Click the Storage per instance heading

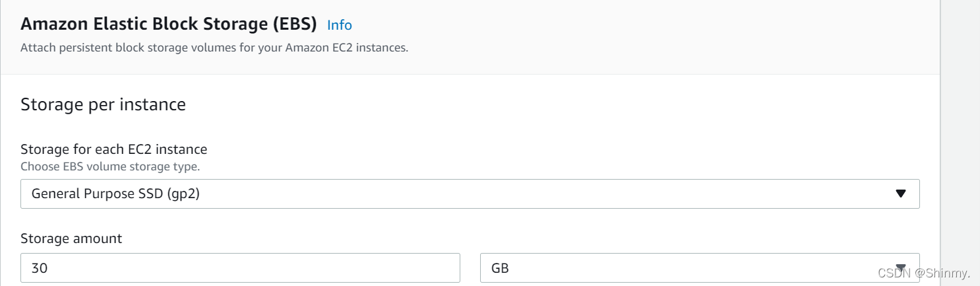tap(103, 104)
